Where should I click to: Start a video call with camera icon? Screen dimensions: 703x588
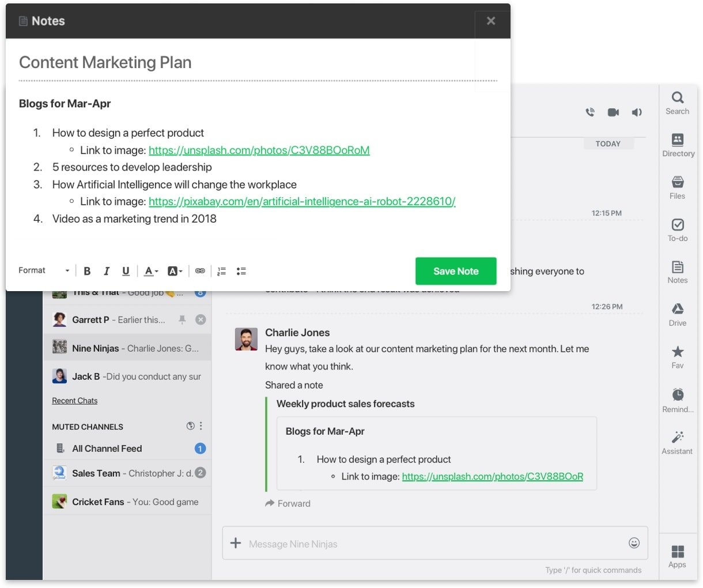613,112
